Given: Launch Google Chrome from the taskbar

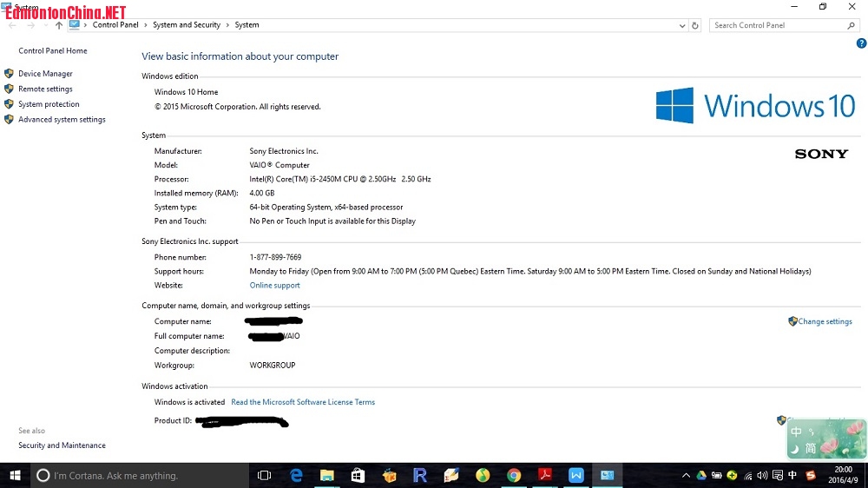Looking at the screenshot, I should (x=514, y=475).
